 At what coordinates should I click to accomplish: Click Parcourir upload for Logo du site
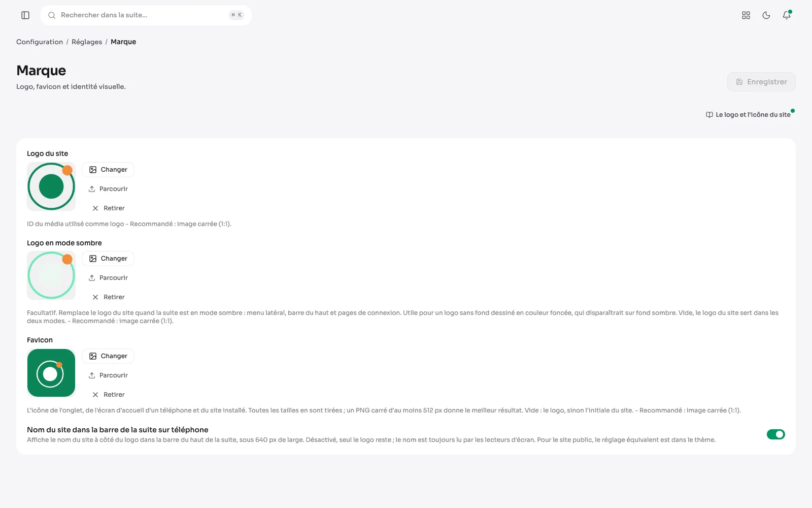tap(108, 189)
